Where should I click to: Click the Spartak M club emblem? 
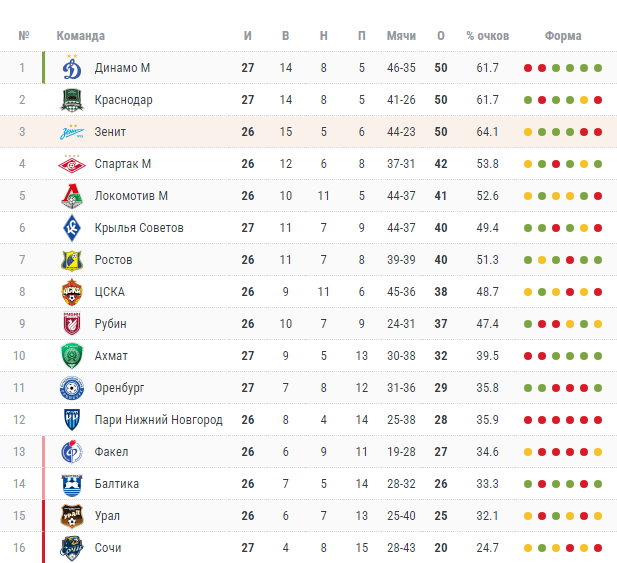coord(71,164)
